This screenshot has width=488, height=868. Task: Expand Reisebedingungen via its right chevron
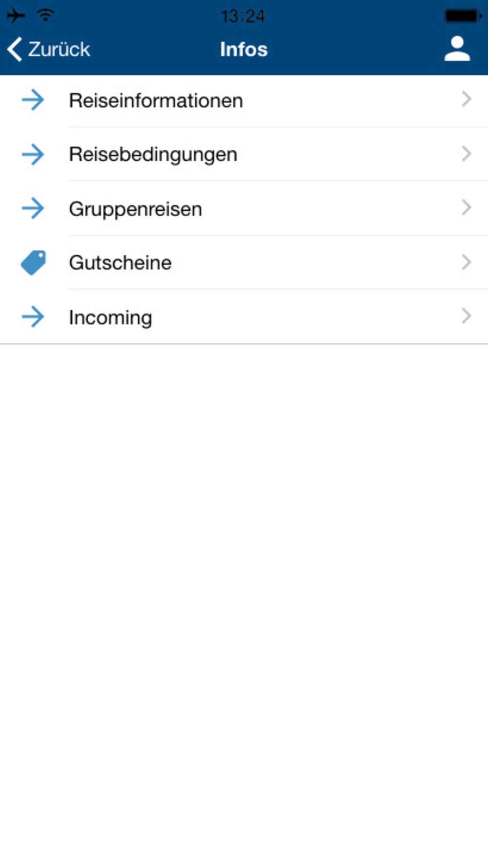tap(467, 154)
